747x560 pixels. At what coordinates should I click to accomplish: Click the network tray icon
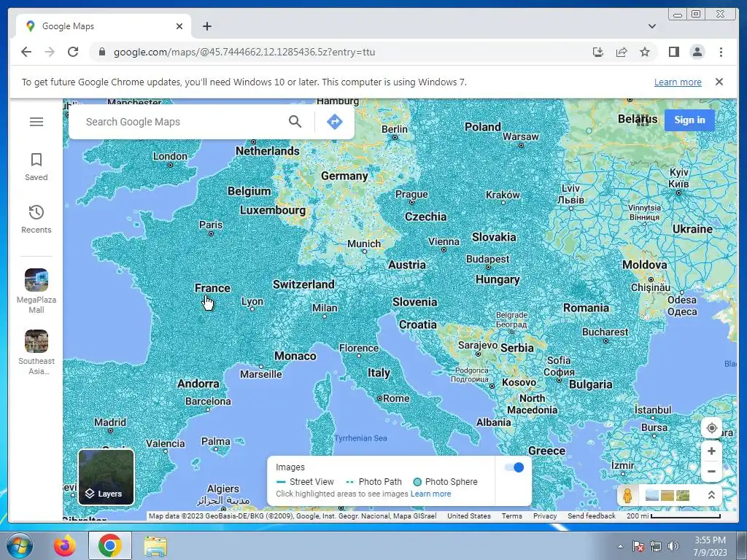pos(656,546)
